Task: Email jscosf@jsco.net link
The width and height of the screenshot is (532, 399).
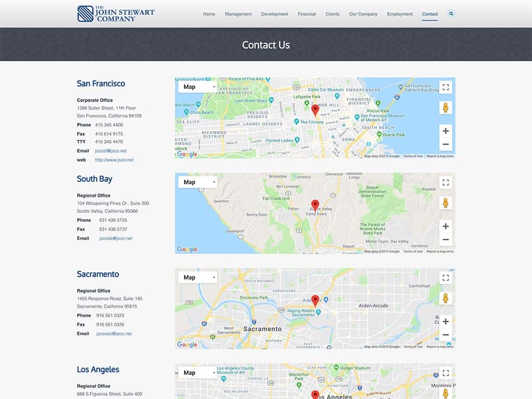Action: 111,151
